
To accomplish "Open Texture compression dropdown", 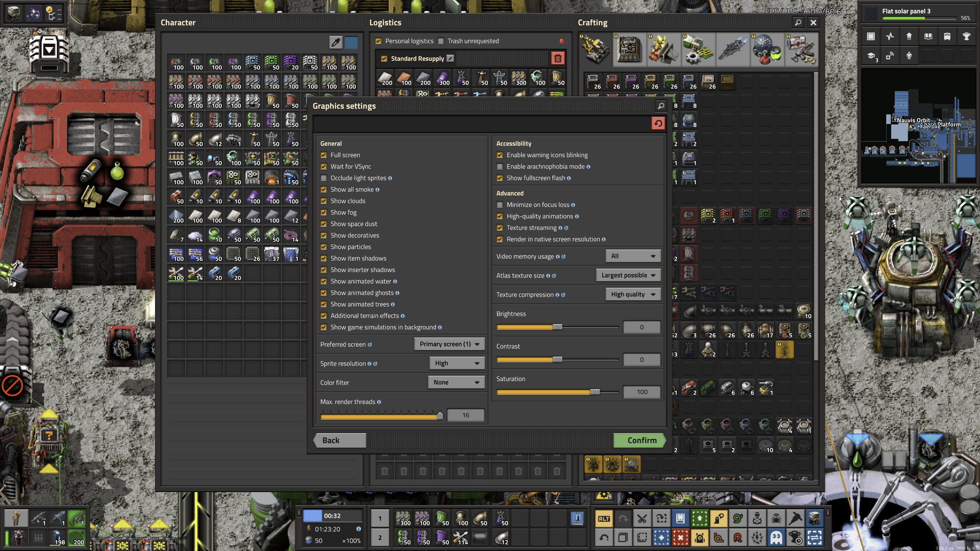I will [x=633, y=294].
